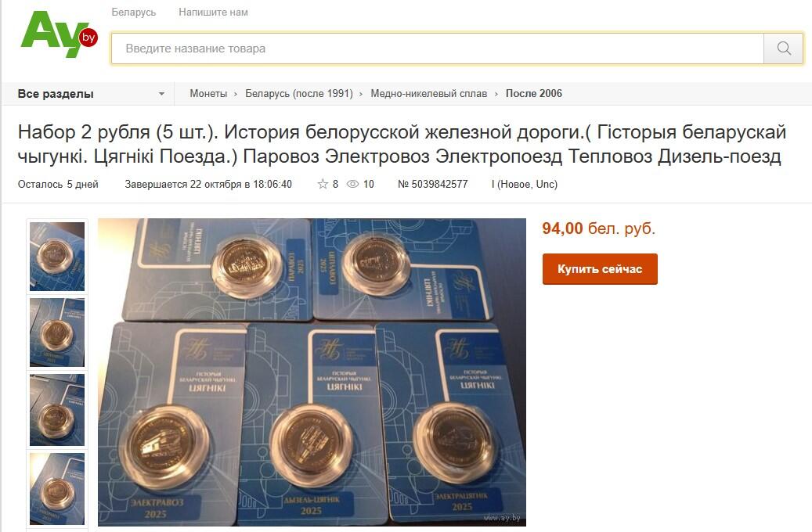Go to Монеты breadcrumb

pos(208,94)
